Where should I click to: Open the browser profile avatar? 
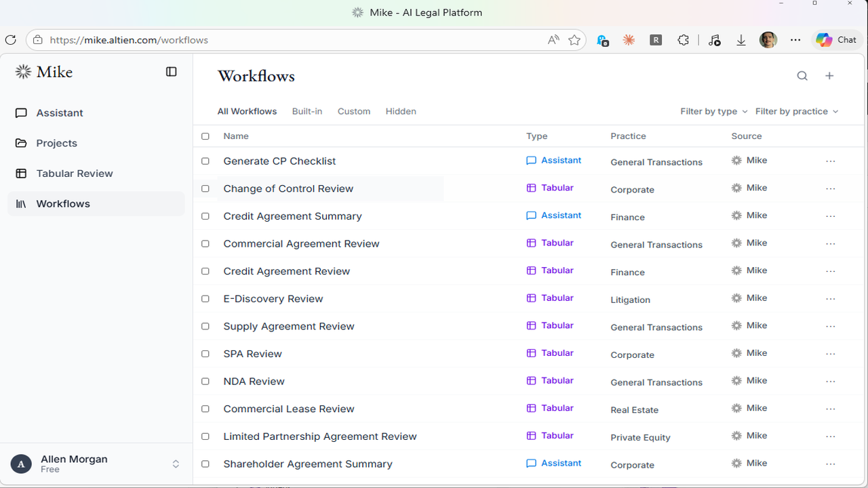pyautogui.click(x=768, y=40)
